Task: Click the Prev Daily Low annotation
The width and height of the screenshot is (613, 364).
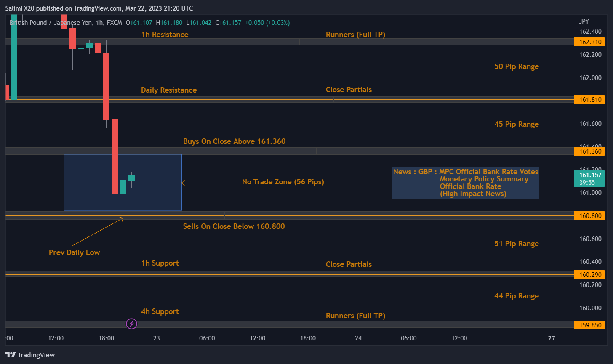Action: [74, 252]
